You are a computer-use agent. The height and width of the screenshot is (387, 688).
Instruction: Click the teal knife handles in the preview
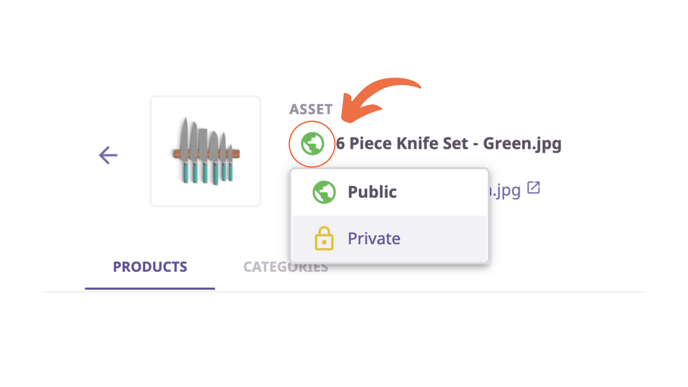206,171
